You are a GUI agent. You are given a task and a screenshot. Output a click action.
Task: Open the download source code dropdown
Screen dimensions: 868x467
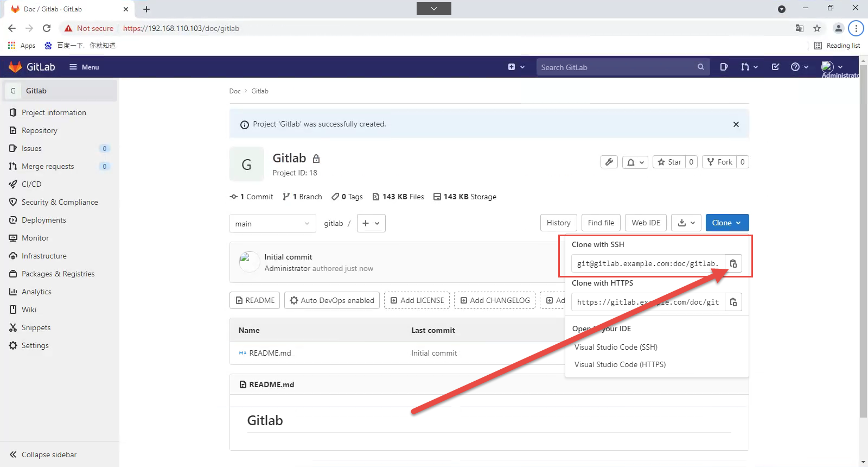686,223
